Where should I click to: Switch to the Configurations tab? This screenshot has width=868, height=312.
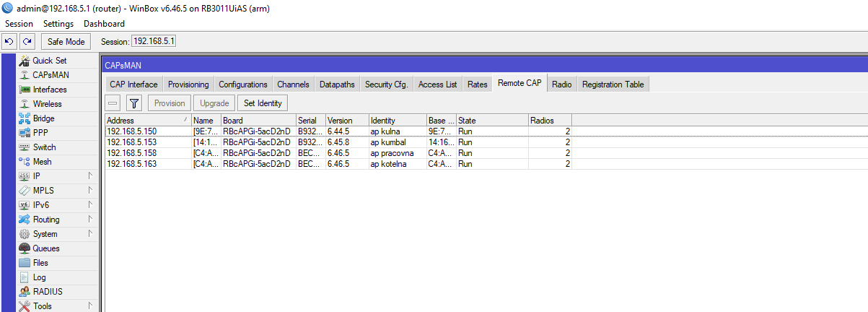[x=243, y=84]
